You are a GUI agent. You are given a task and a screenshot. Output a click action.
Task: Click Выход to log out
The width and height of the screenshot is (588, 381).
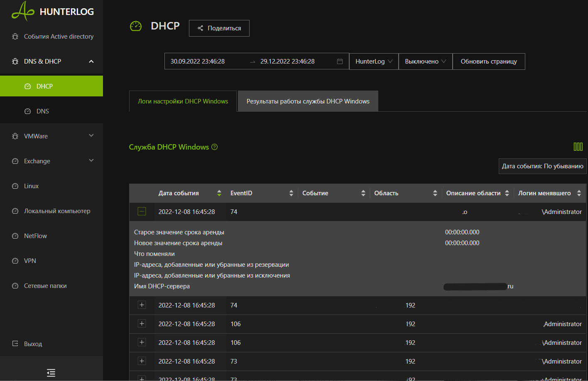click(x=51, y=344)
